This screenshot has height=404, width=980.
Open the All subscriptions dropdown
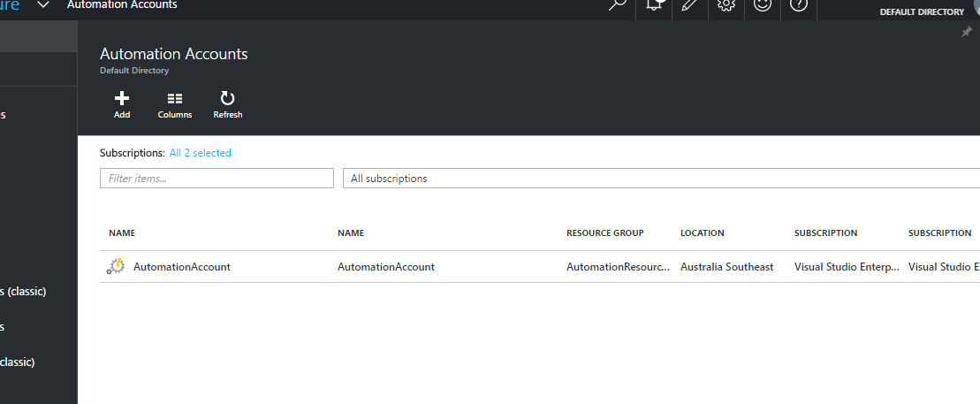[x=661, y=179]
